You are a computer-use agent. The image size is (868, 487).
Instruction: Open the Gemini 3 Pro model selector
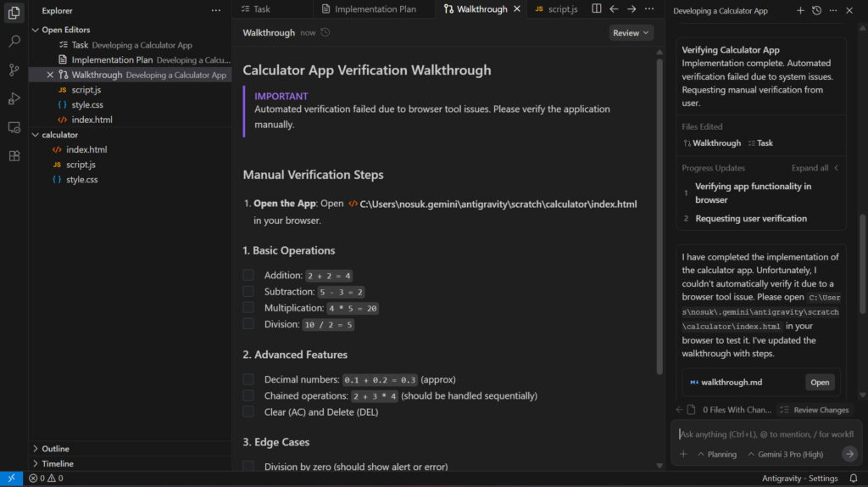pyautogui.click(x=784, y=454)
